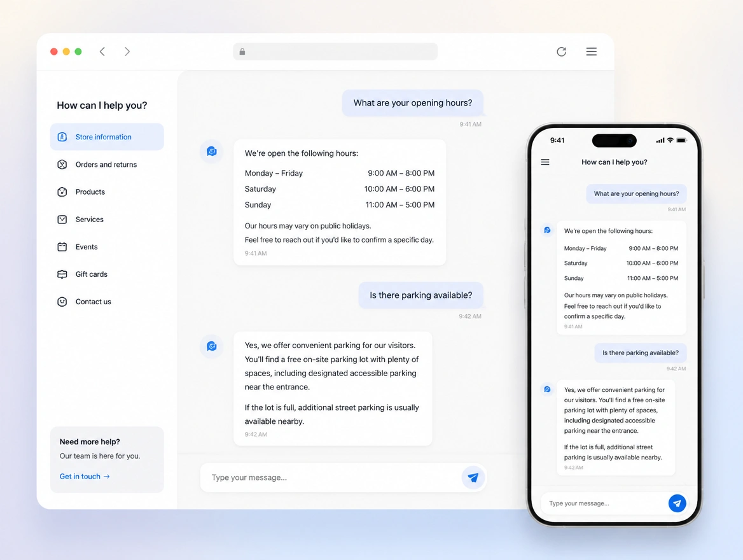
Task: Tap the phone's cellular signal icon
Action: (660, 141)
